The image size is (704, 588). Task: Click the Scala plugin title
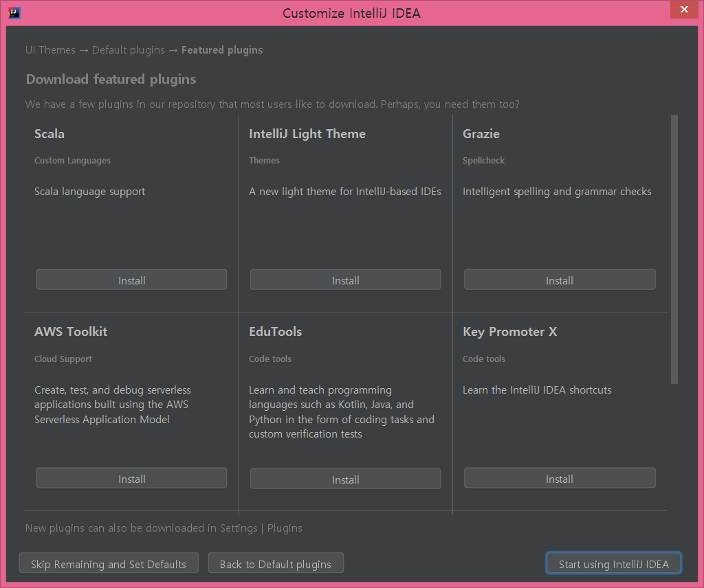49,134
